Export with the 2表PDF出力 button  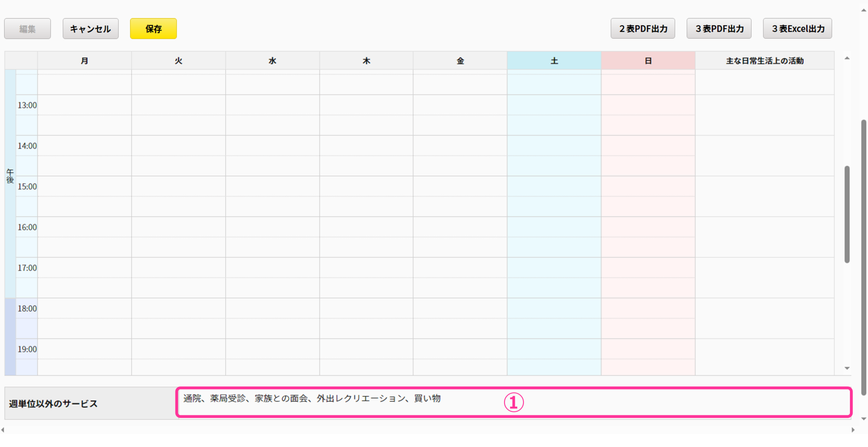point(642,29)
